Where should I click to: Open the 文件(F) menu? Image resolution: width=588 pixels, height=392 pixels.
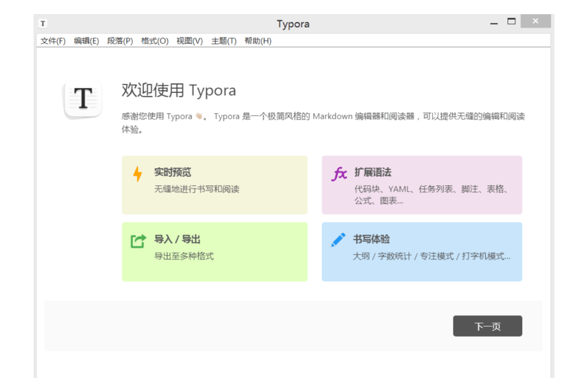53,41
